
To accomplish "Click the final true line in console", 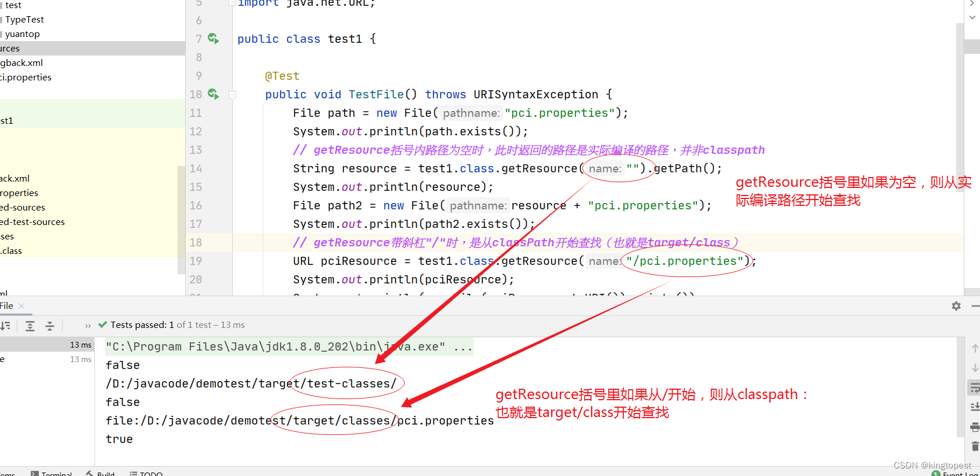I will 119,439.
